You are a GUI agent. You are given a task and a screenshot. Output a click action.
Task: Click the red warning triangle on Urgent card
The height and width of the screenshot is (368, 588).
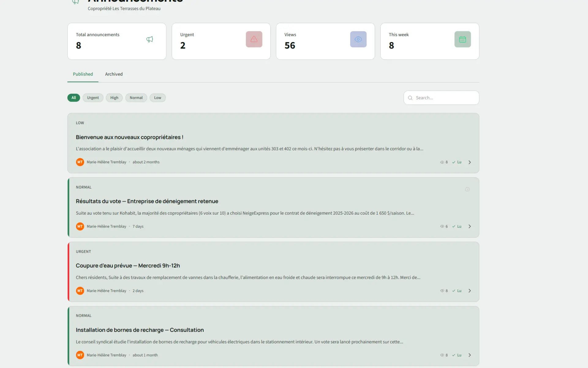click(x=254, y=39)
